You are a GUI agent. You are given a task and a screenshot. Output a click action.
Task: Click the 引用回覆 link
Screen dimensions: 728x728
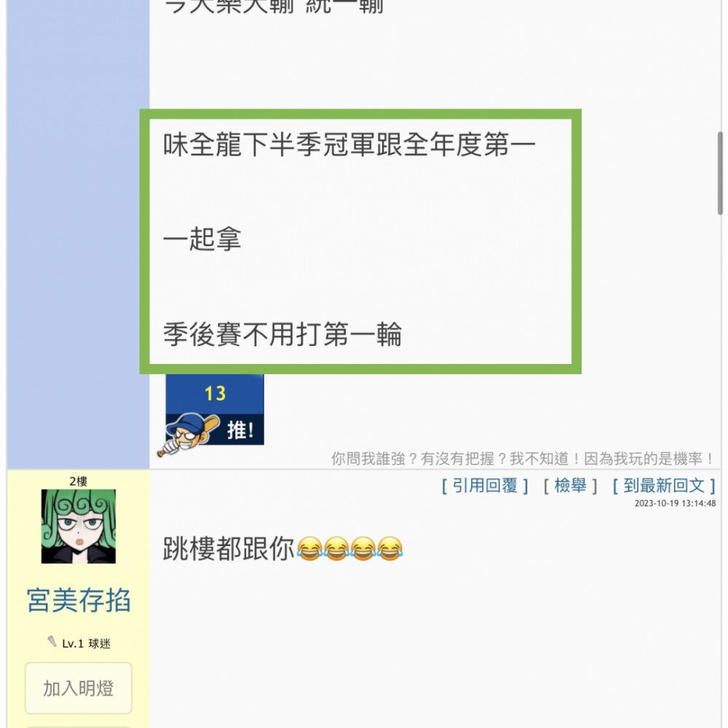[x=485, y=486]
